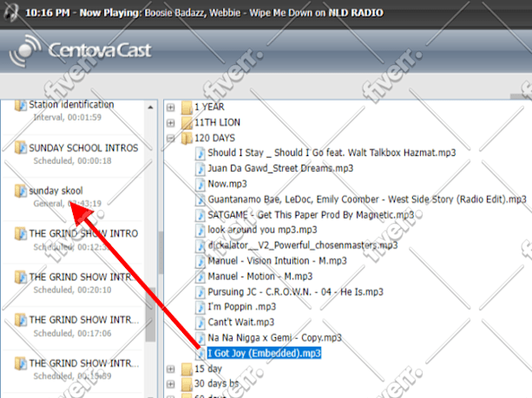Click the Manuel - Motion file icon

(200, 277)
